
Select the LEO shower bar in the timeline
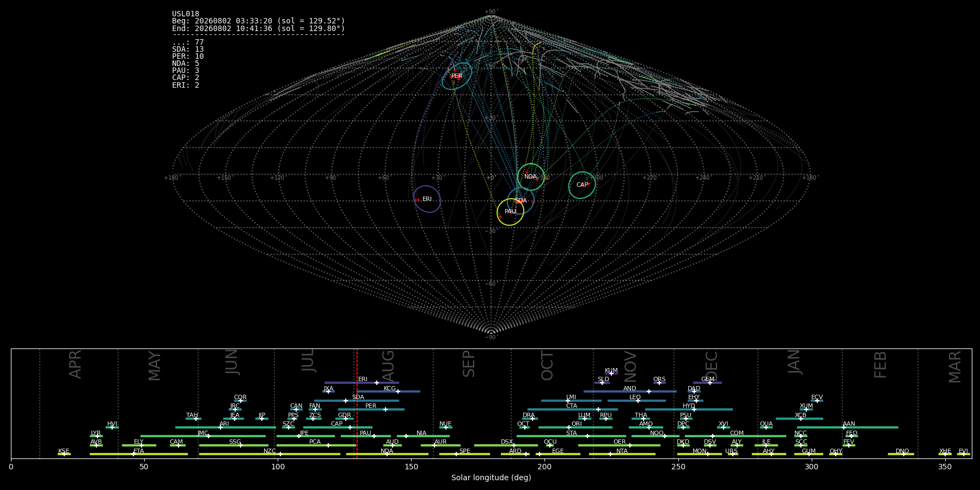636,401
